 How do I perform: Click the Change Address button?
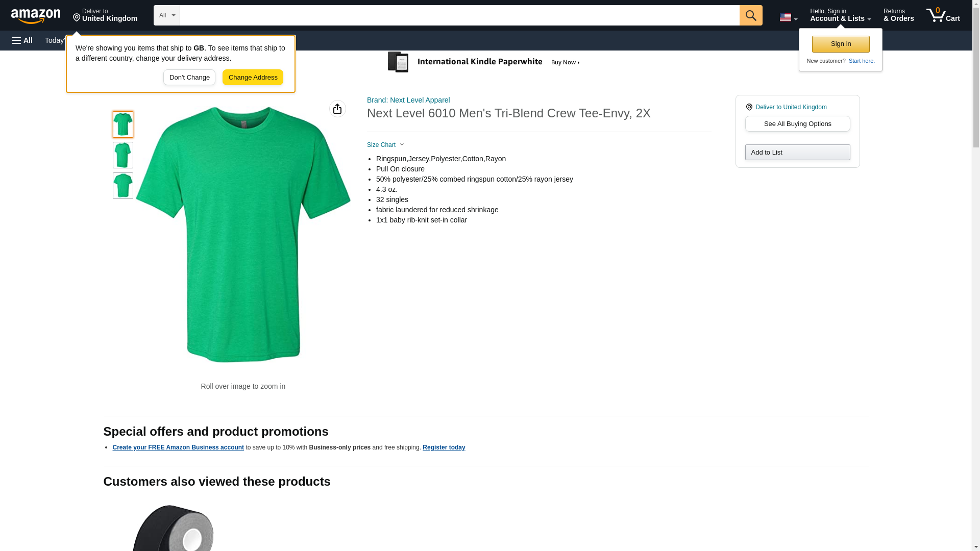coord(253,78)
